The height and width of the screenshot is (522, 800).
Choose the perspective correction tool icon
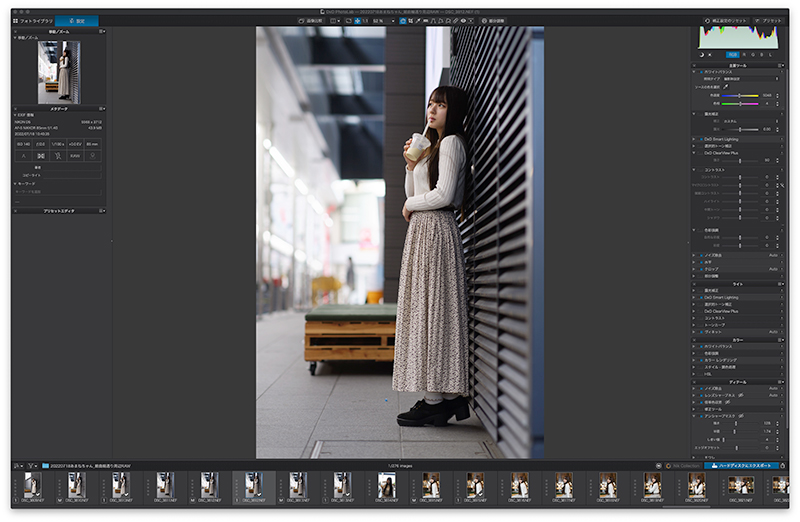tap(433, 21)
